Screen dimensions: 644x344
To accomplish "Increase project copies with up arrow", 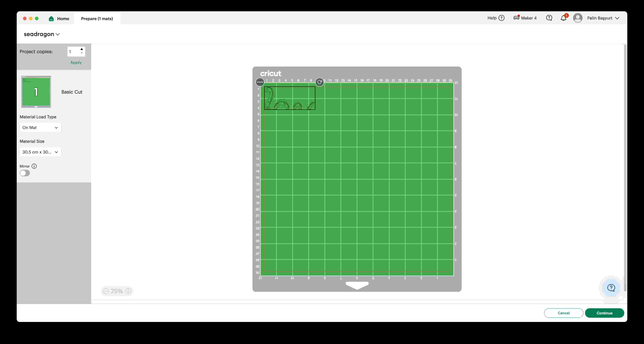I will tap(82, 49).
